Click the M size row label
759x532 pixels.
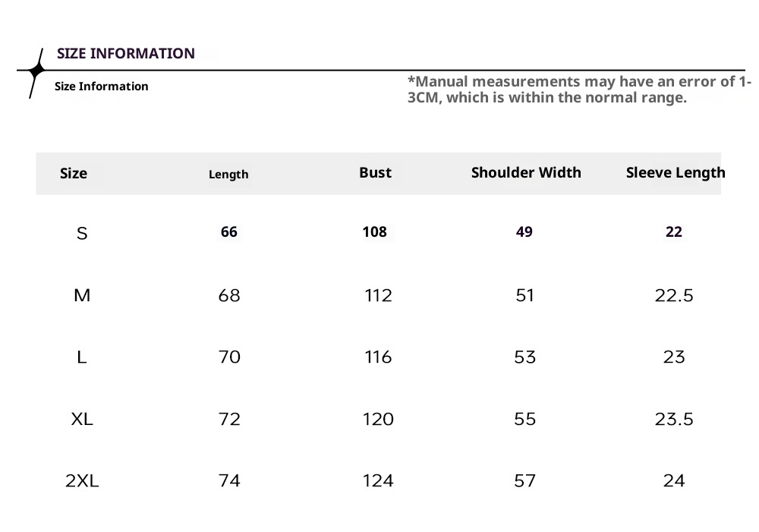(x=82, y=295)
